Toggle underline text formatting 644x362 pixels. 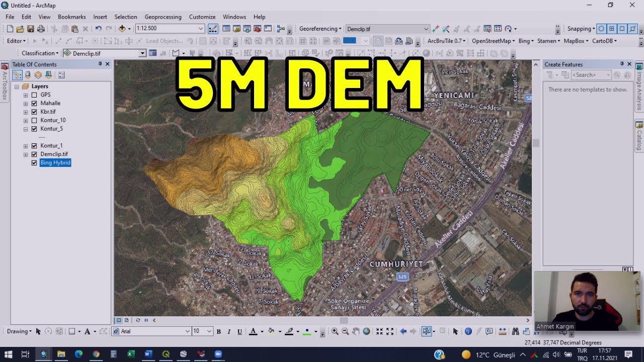[x=239, y=331]
